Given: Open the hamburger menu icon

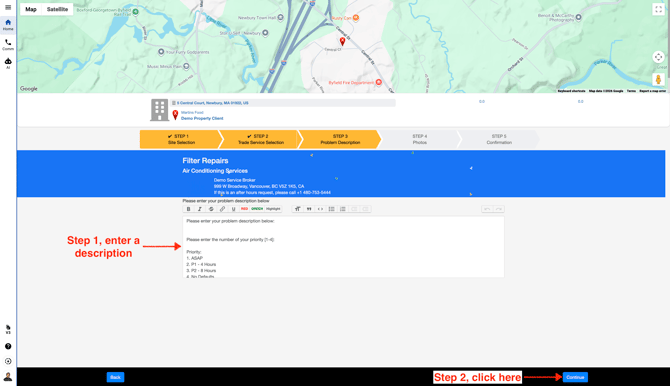Looking at the screenshot, I should coord(8,7).
